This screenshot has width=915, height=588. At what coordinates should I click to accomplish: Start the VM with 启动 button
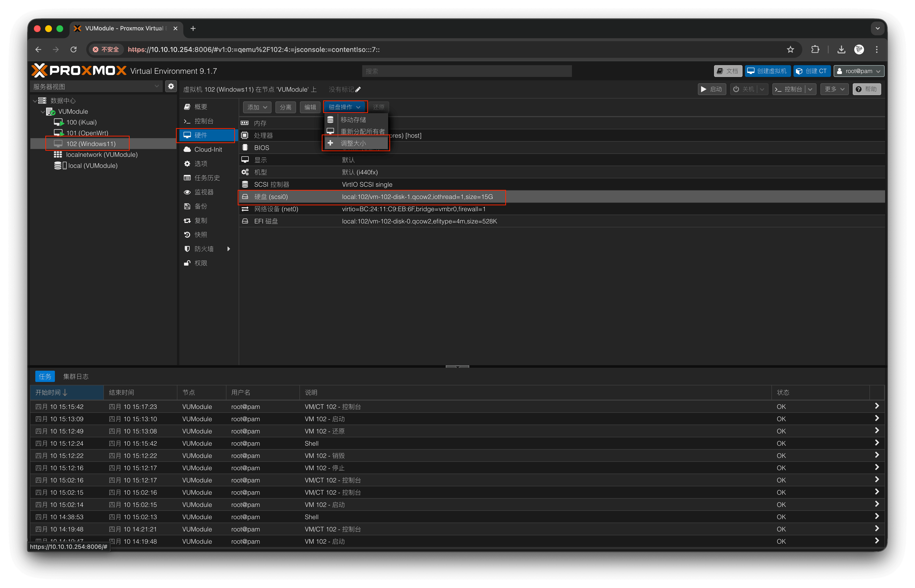pos(712,89)
